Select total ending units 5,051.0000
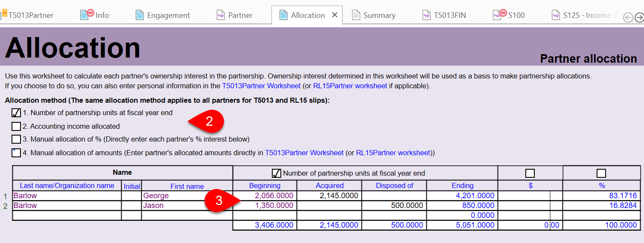The width and height of the screenshot is (644, 243). pyautogui.click(x=462, y=225)
